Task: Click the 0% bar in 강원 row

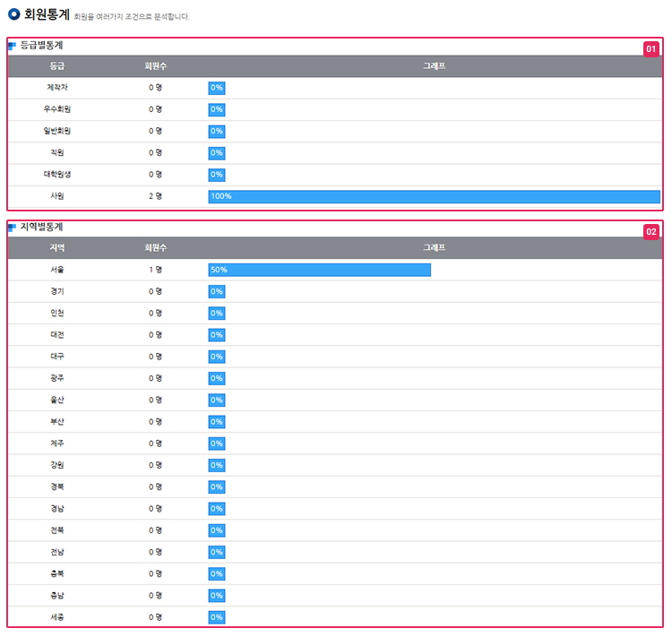Action: point(217,466)
